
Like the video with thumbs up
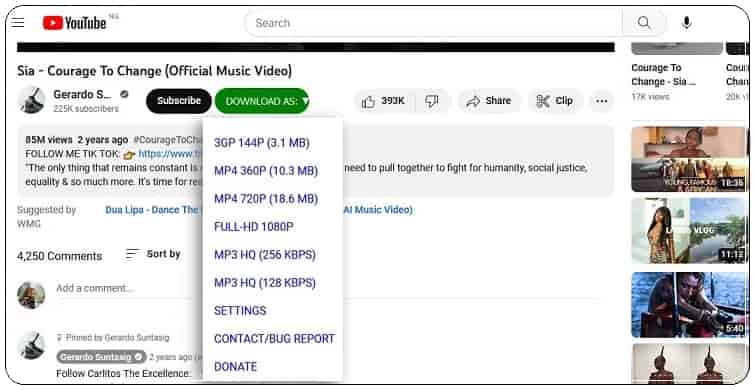point(383,101)
